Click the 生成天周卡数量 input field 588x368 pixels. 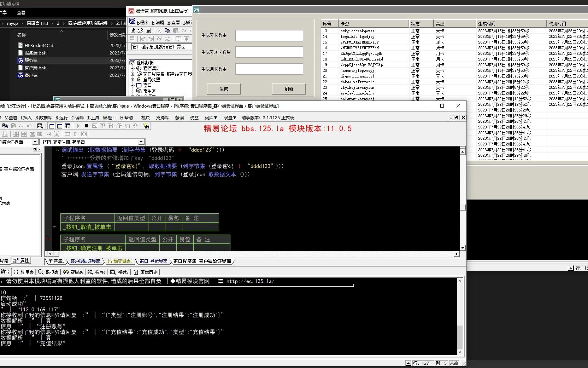[x=269, y=52]
